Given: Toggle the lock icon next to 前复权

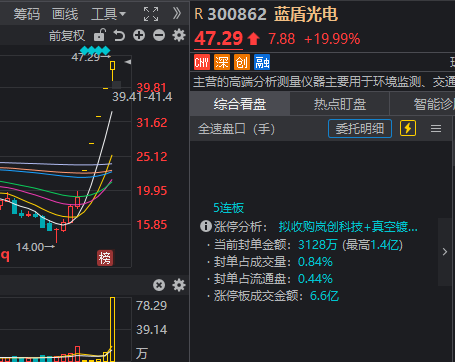Looking at the screenshot, I should 100,35.
